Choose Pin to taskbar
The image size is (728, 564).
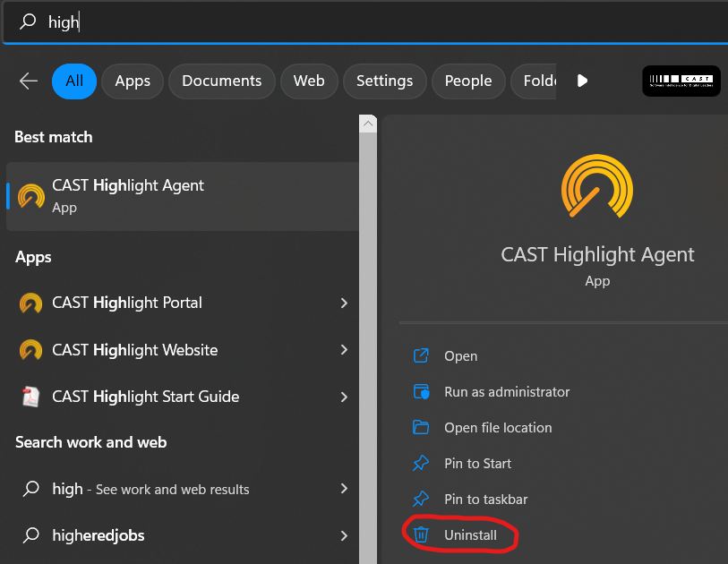click(x=486, y=499)
